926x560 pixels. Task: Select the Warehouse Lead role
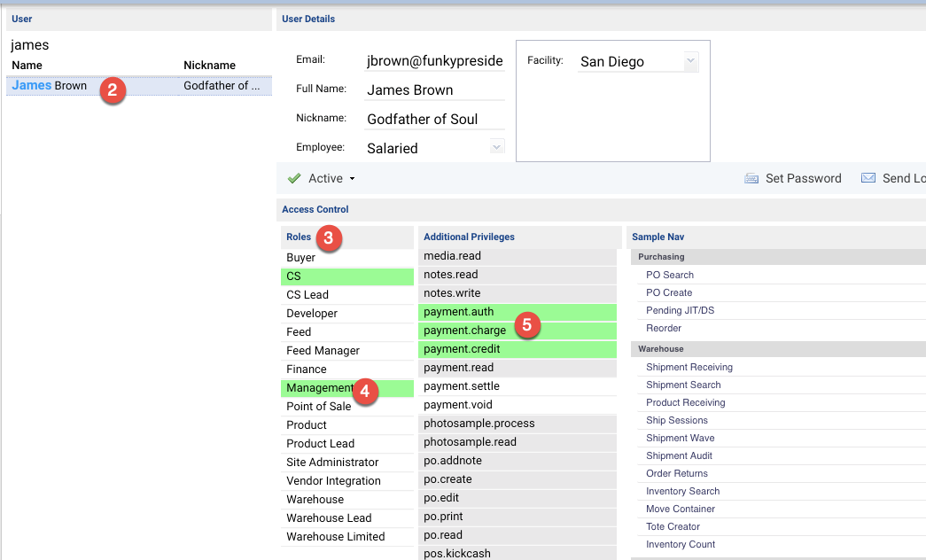pyautogui.click(x=347, y=518)
